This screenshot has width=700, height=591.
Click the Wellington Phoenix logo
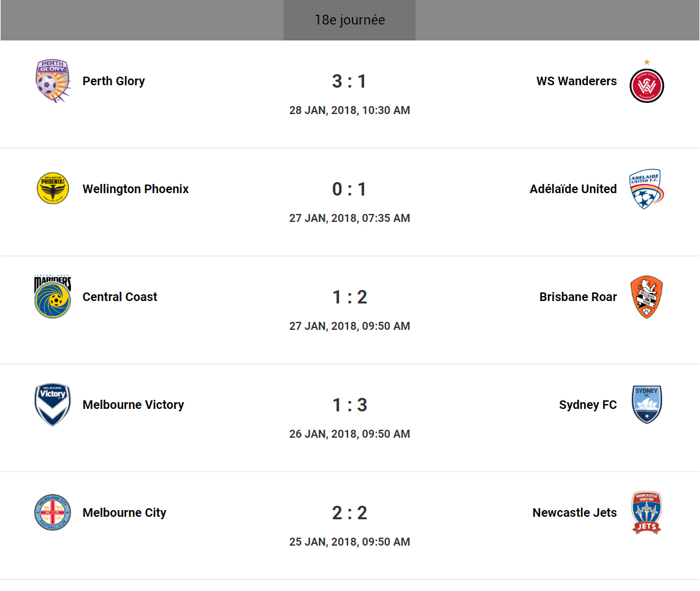click(x=53, y=188)
